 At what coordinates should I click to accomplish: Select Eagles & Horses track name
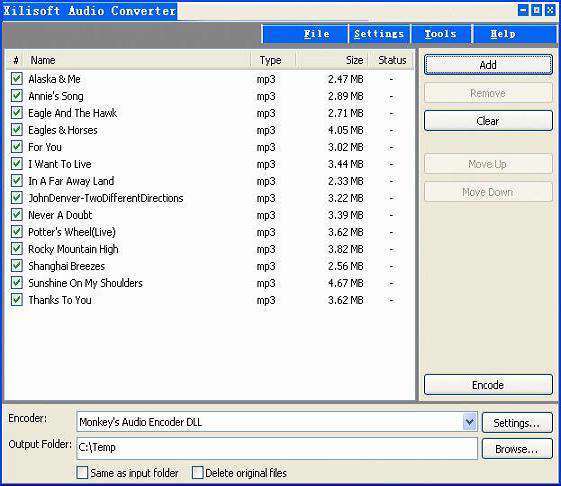coord(63,130)
